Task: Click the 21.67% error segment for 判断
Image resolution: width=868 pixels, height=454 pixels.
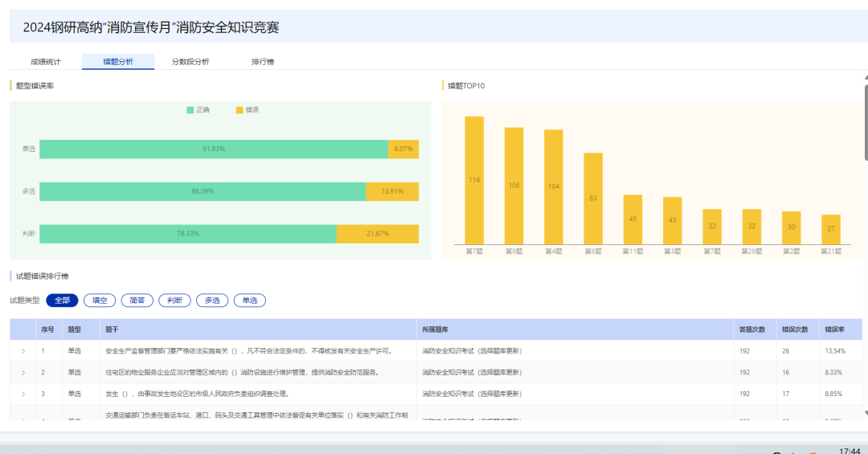Action: (x=377, y=234)
